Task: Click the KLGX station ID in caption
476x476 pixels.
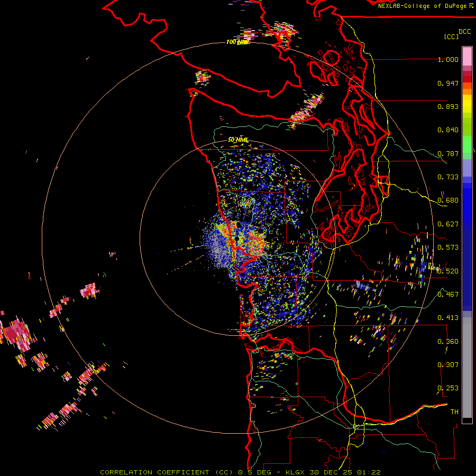Action: [x=296, y=472]
